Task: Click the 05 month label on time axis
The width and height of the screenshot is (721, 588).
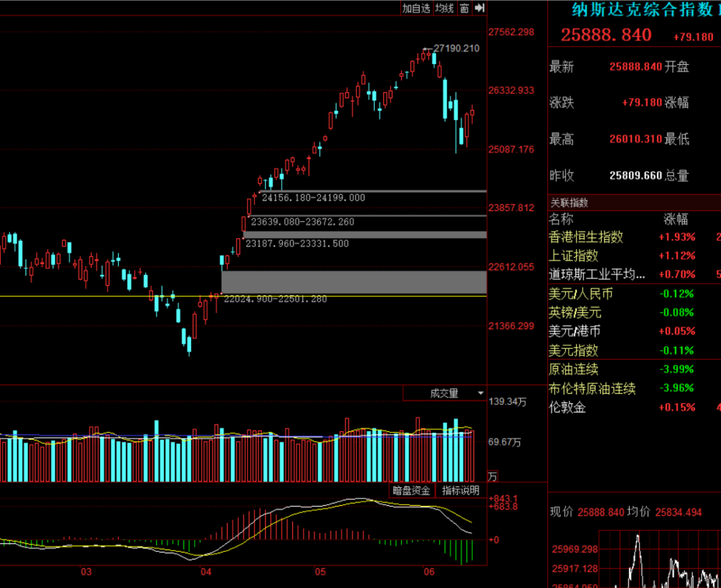Action: point(320,572)
